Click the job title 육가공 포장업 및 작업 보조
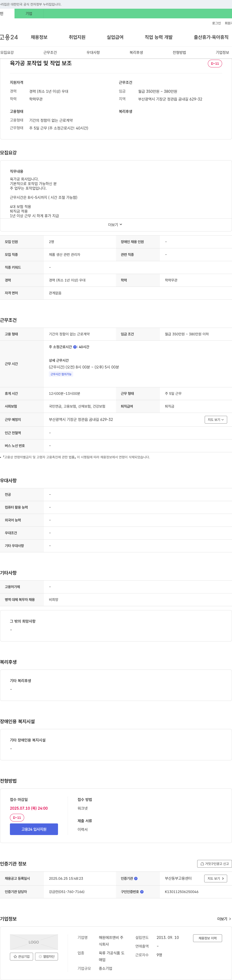The image size is (232, 980). pyautogui.click(x=41, y=63)
